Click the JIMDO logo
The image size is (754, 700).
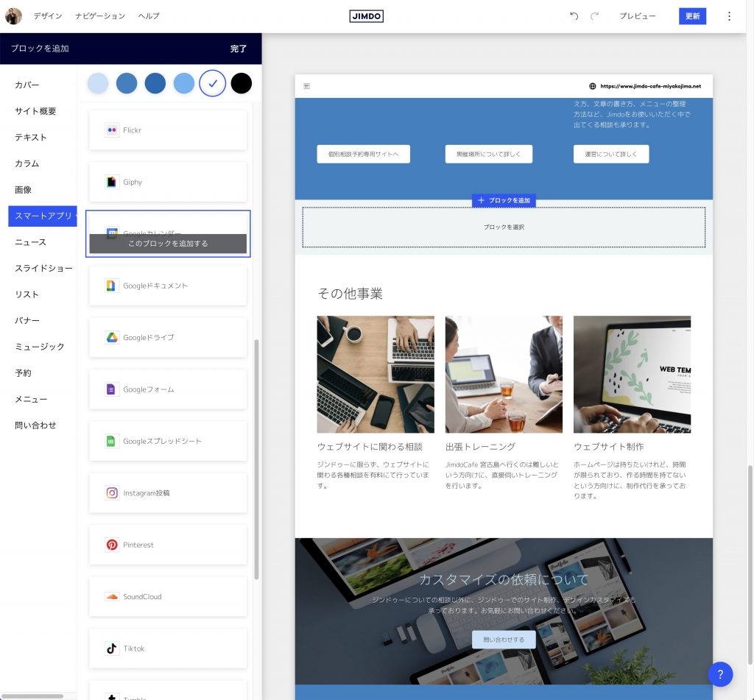(367, 16)
